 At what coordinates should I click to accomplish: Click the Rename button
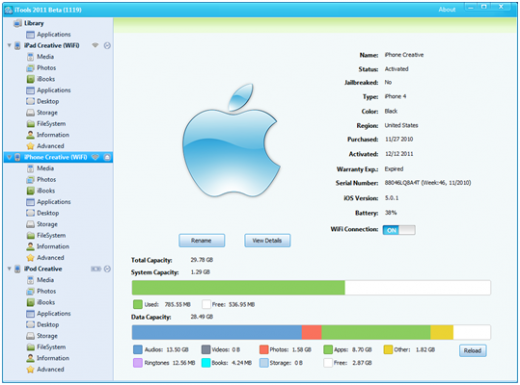[202, 240]
